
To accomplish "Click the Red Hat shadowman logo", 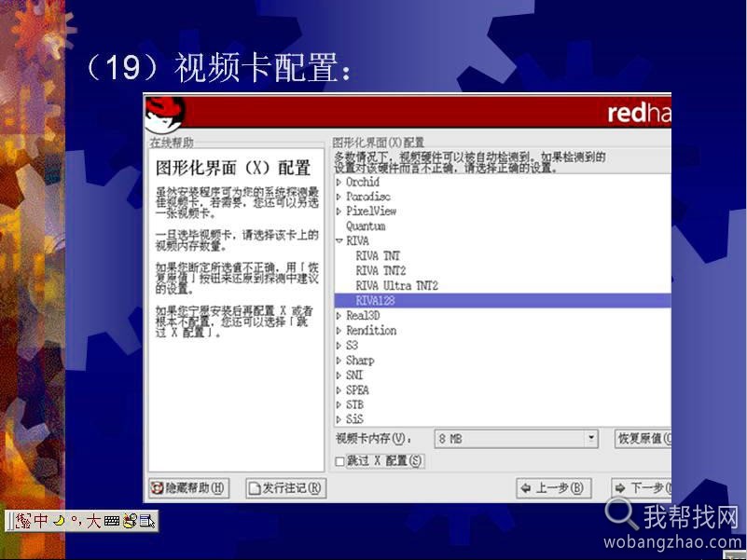I will coord(164,114).
